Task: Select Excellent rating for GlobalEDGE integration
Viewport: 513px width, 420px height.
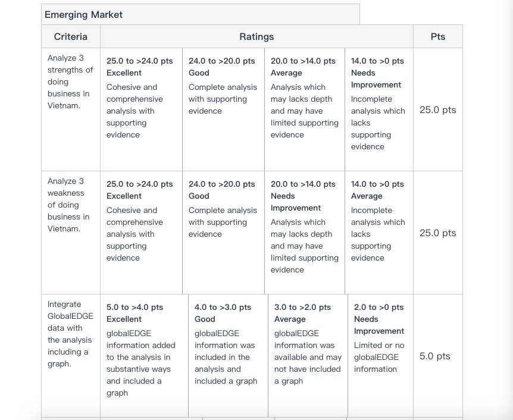Action: coord(144,356)
